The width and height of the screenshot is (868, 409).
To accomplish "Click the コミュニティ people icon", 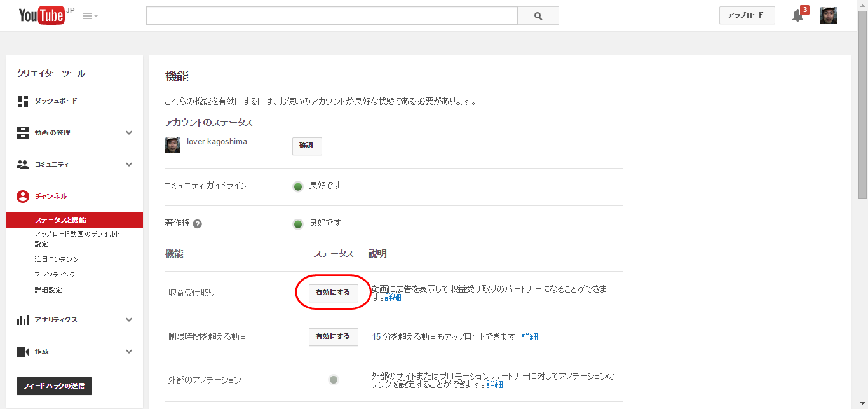I will point(23,165).
